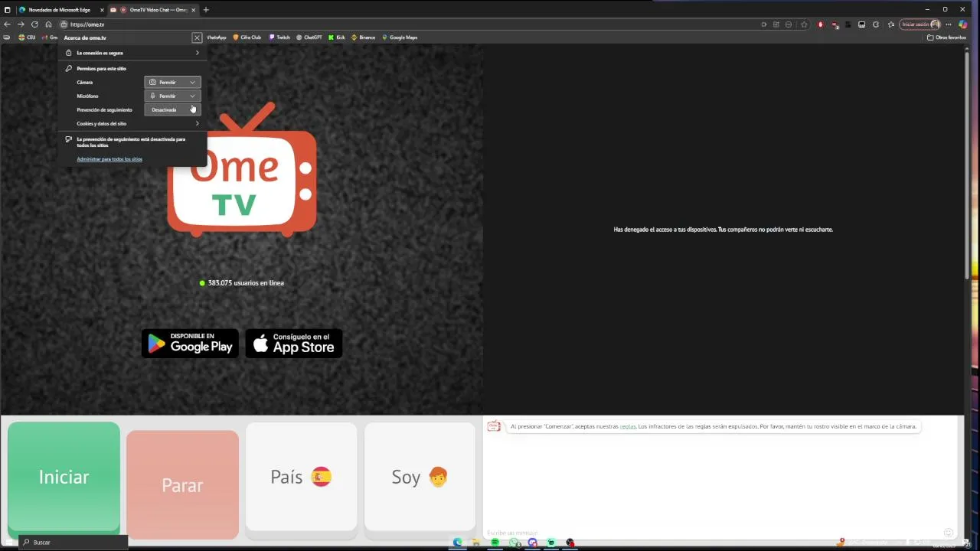Close the Acerca de ome.tv popup
Screen dimensions: 980x551
click(x=197, y=37)
